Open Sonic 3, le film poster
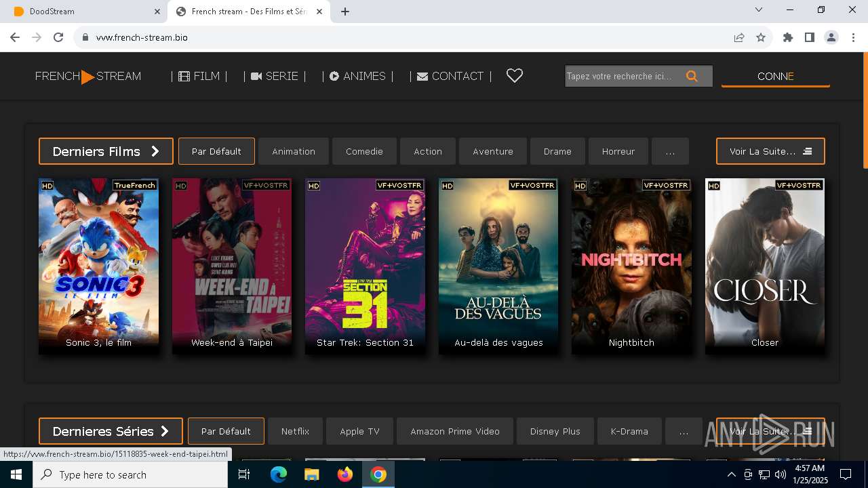This screenshot has height=488, width=868. (99, 266)
